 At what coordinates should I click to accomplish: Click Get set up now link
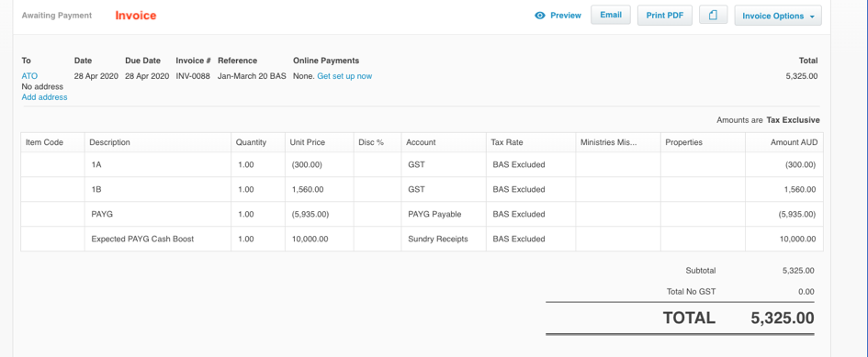coord(344,76)
